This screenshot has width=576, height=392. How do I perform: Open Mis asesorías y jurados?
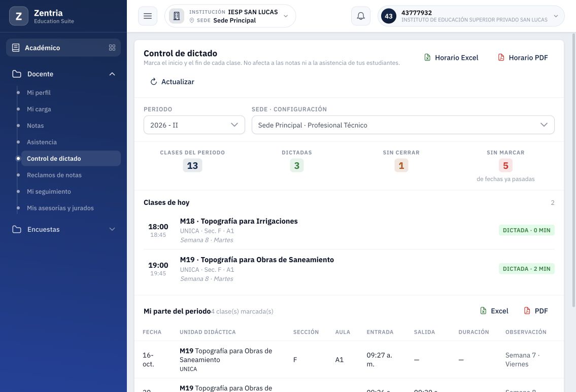point(60,208)
